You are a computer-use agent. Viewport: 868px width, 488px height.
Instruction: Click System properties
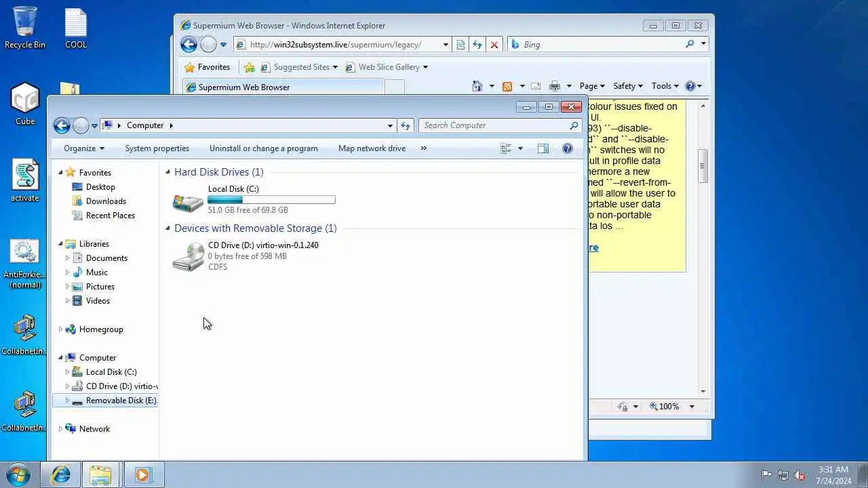coord(157,148)
